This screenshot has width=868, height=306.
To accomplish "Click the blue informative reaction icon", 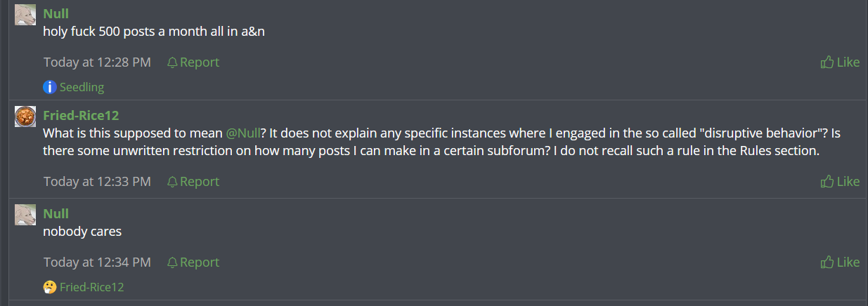I will tap(49, 87).
